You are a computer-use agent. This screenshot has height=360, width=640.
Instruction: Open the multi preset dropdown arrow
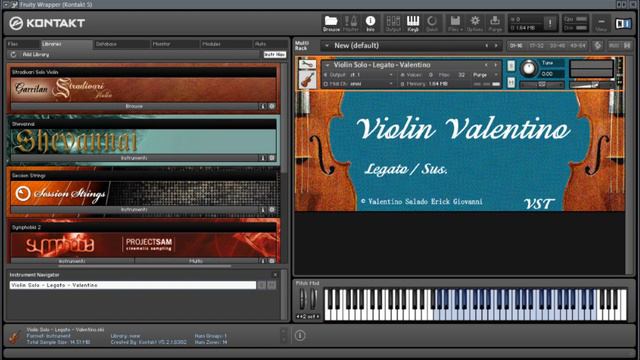[x=327, y=46]
